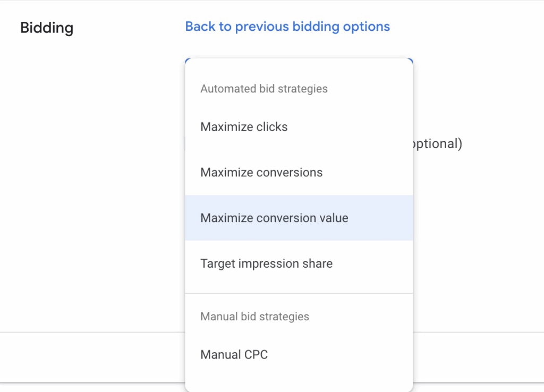
Task: Choose Manual CPC bidding option
Action: pos(234,354)
